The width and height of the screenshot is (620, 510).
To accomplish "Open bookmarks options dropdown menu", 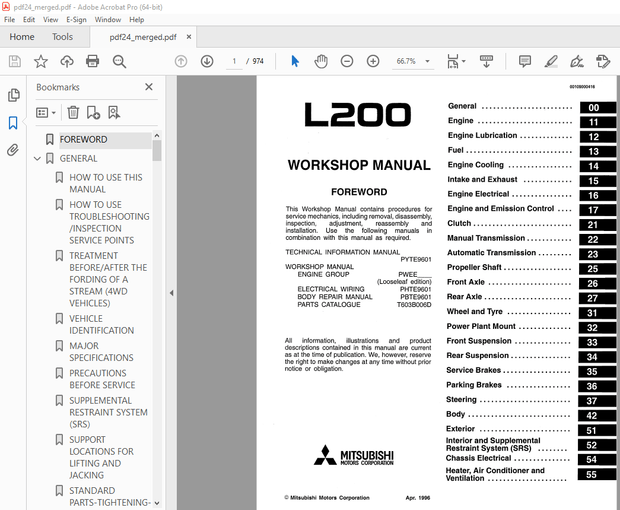I will [x=46, y=113].
